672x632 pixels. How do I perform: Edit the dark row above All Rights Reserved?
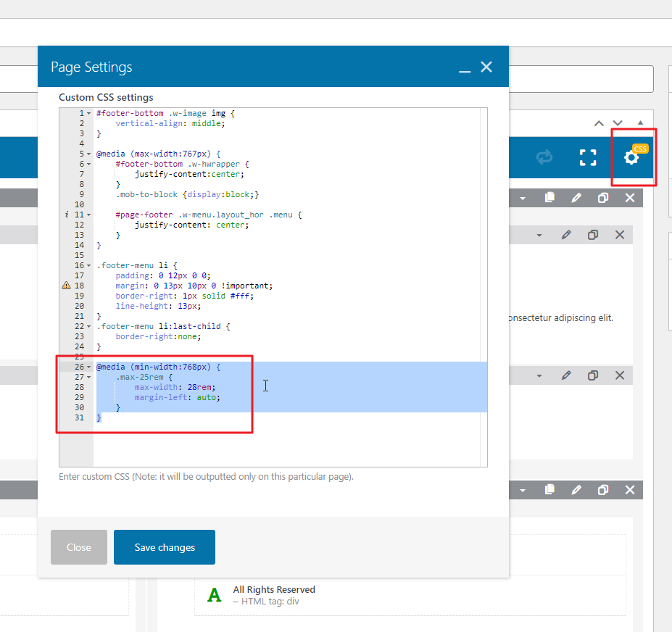[x=576, y=489]
